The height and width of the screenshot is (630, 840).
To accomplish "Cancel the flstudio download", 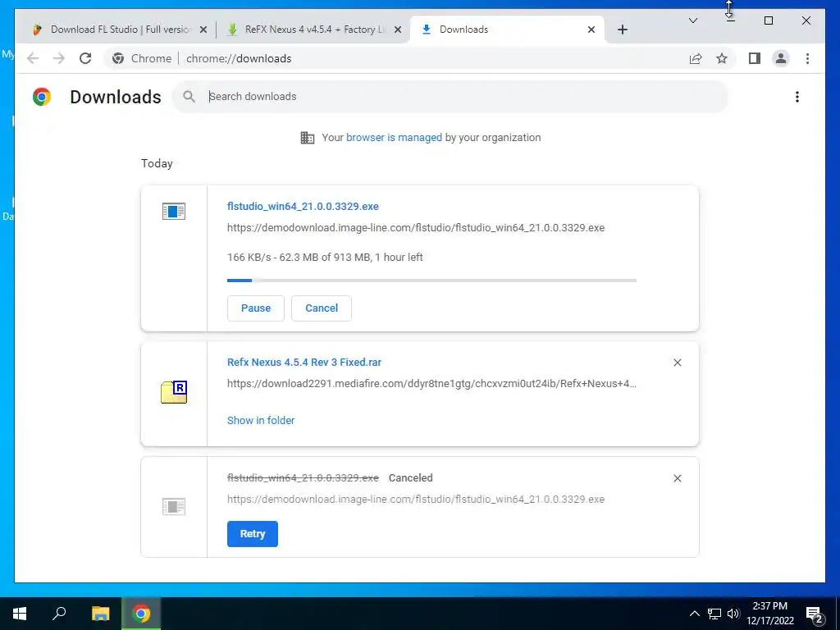I will [x=322, y=308].
